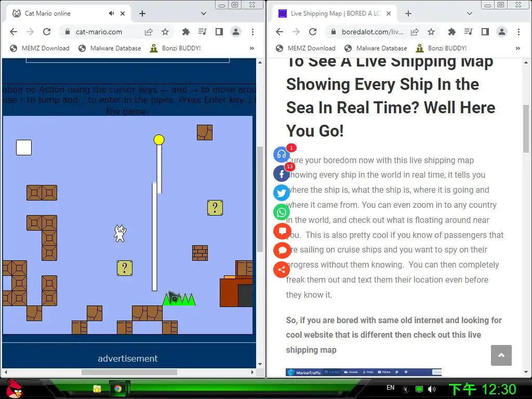Screen dimensions: 532x399
Task: Share the article on Twitter
Action: [282, 193]
